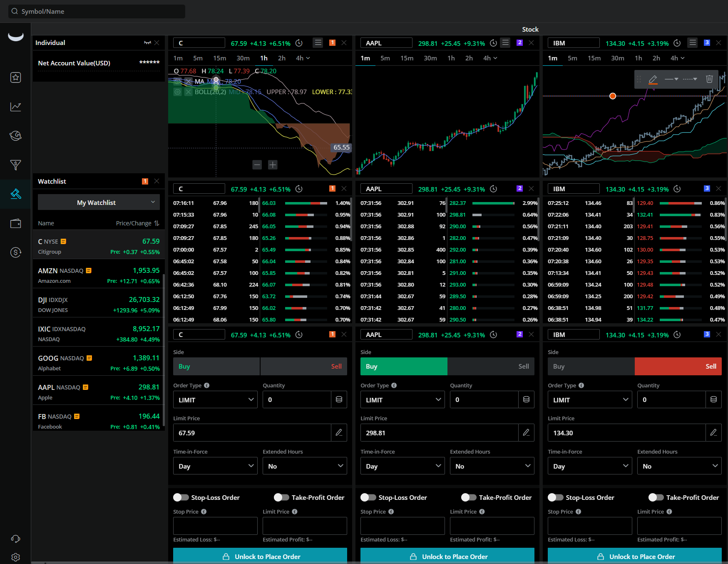Select Sell side in C order form
The image size is (728, 564).
click(x=304, y=366)
